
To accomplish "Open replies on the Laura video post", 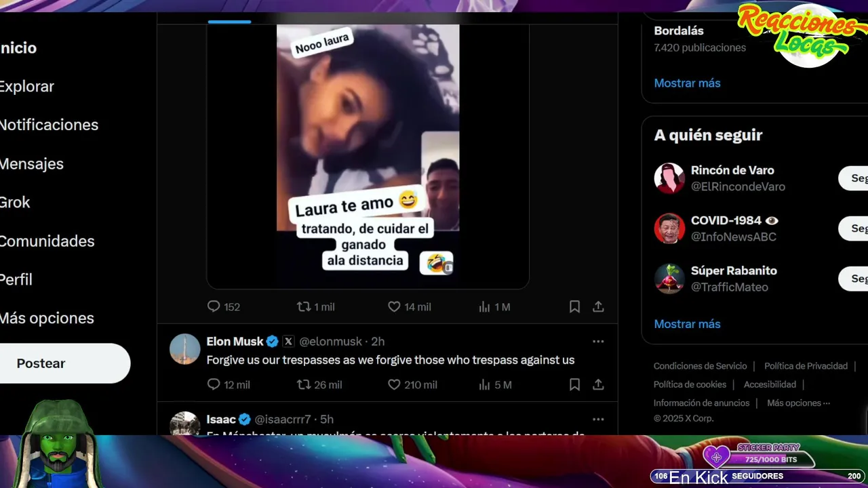I will click(x=224, y=307).
